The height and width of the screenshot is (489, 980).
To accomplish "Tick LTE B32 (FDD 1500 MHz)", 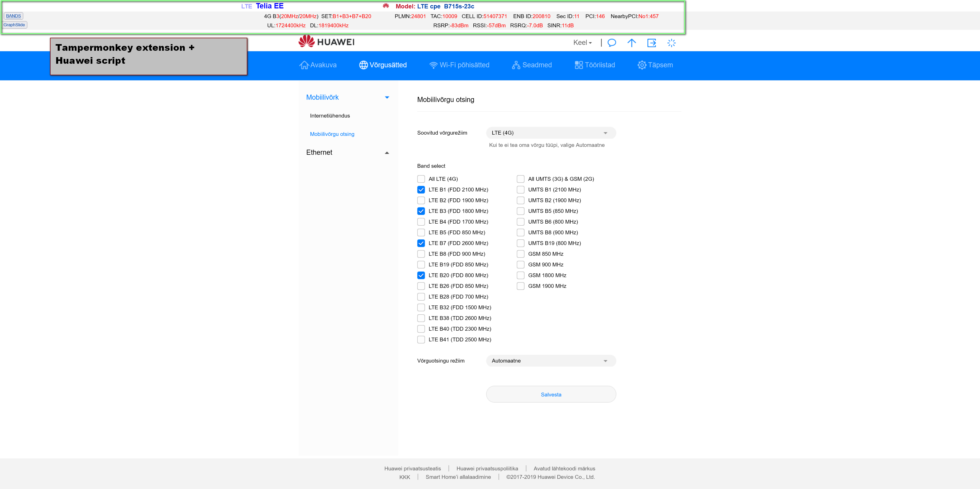I will [x=421, y=307].
